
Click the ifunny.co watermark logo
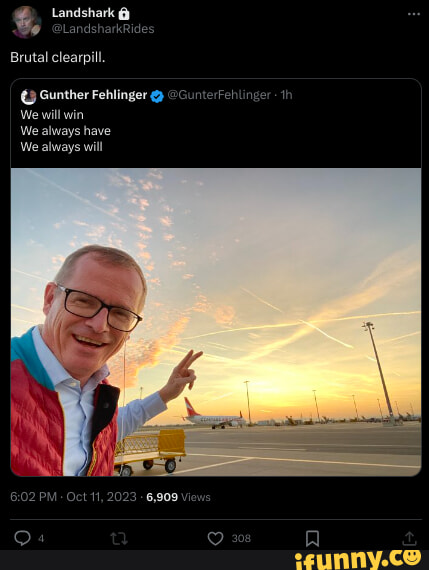358,559
